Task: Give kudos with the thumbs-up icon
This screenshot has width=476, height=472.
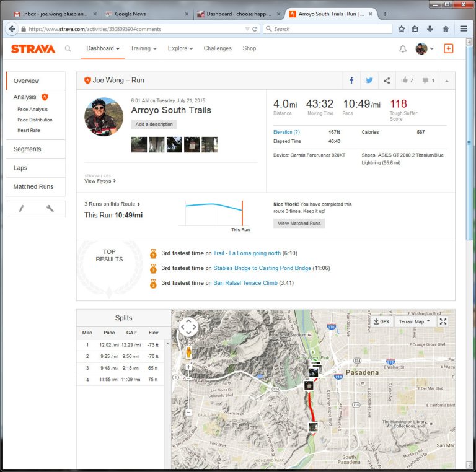Action: [x=404, y=80]
